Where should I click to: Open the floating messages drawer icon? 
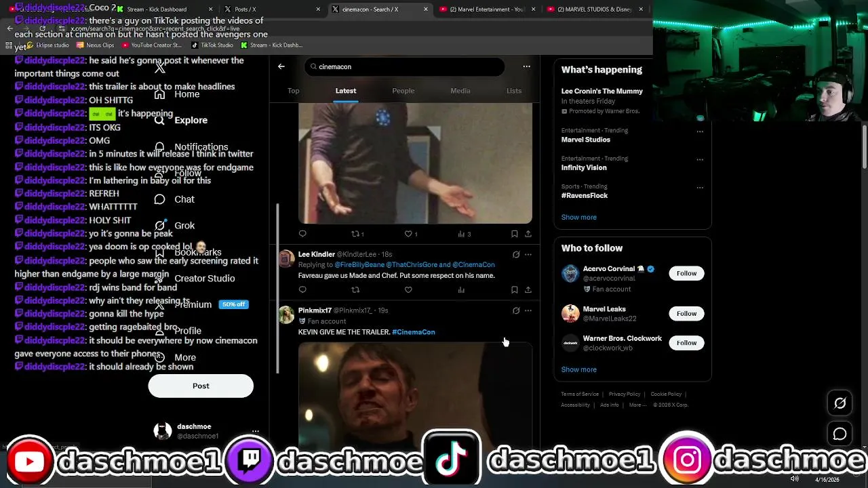tap(840, 434)
